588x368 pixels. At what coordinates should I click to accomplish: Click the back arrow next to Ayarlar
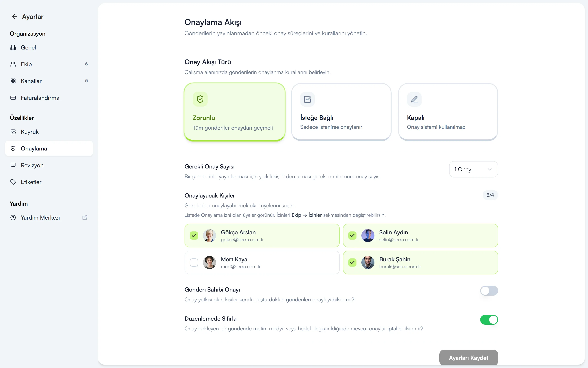(x=14, y=16)
